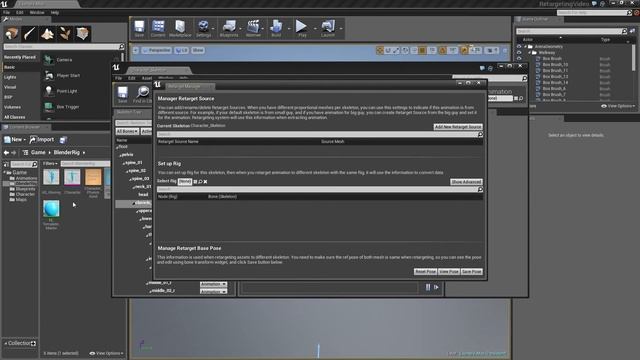Click the Reset Pose button

tap(425, 272)
